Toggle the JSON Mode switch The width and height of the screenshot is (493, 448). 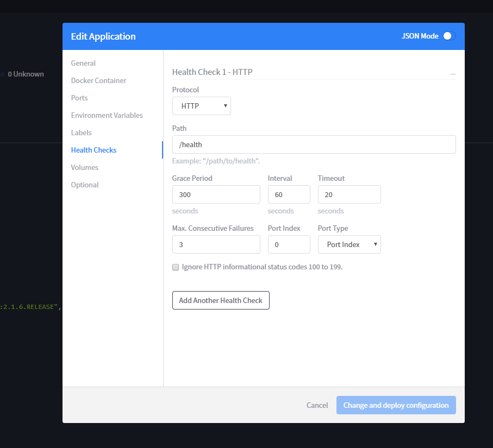(448, 36)
